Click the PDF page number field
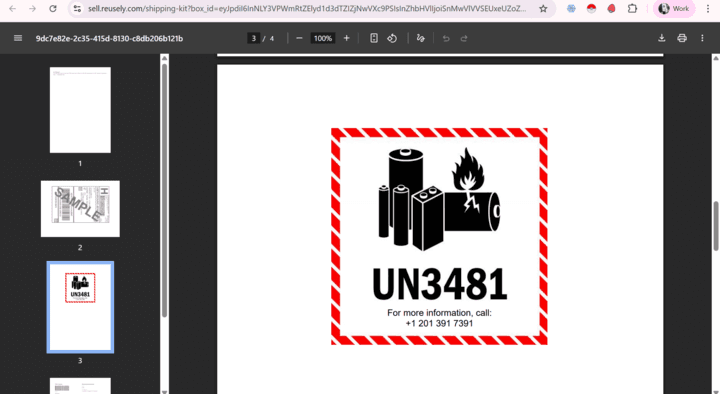The width and height of the screenshot is (720, 394). coord(253,39)
